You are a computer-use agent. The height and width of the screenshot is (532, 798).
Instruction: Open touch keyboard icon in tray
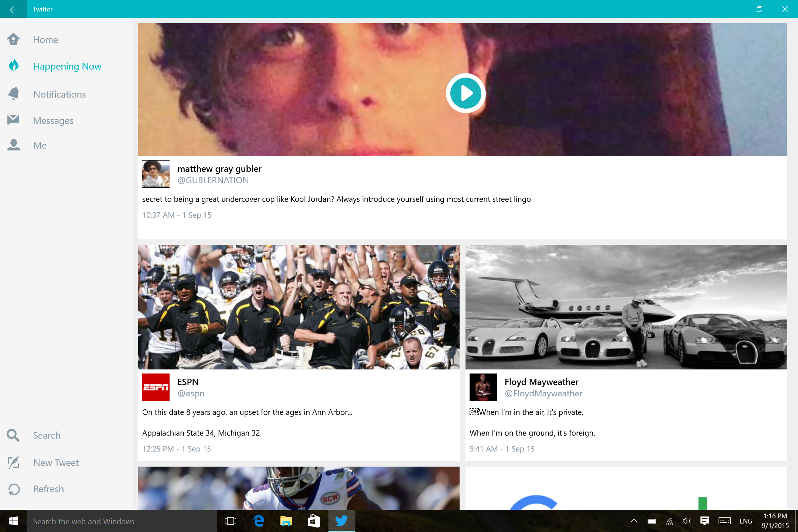pyautogui.click(x=724, y=521)
